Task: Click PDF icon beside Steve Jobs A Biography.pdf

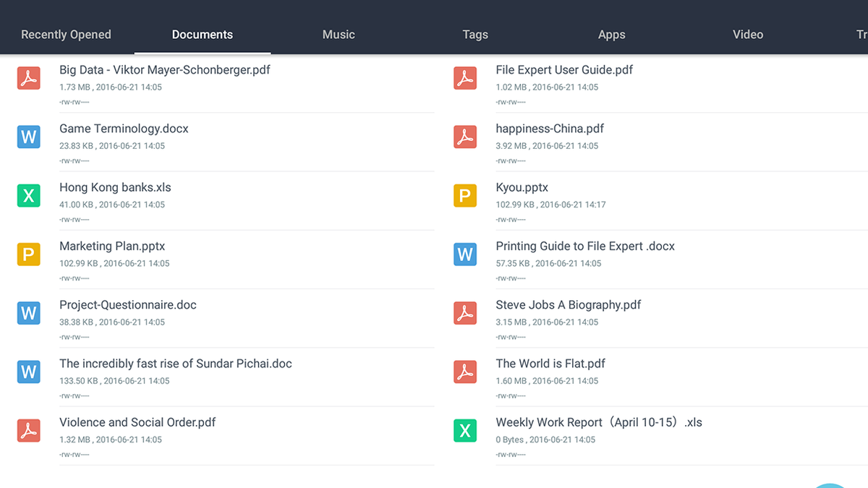Action: pos(465,312)
